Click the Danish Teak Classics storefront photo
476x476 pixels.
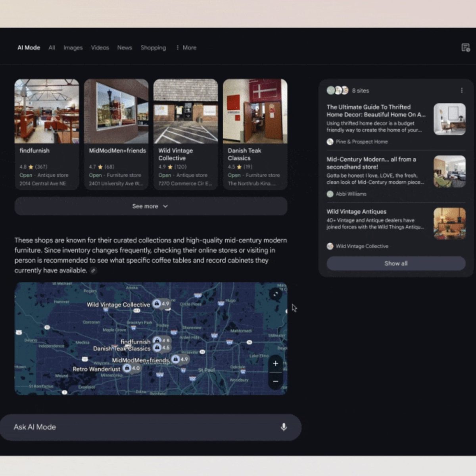point(255,111)
